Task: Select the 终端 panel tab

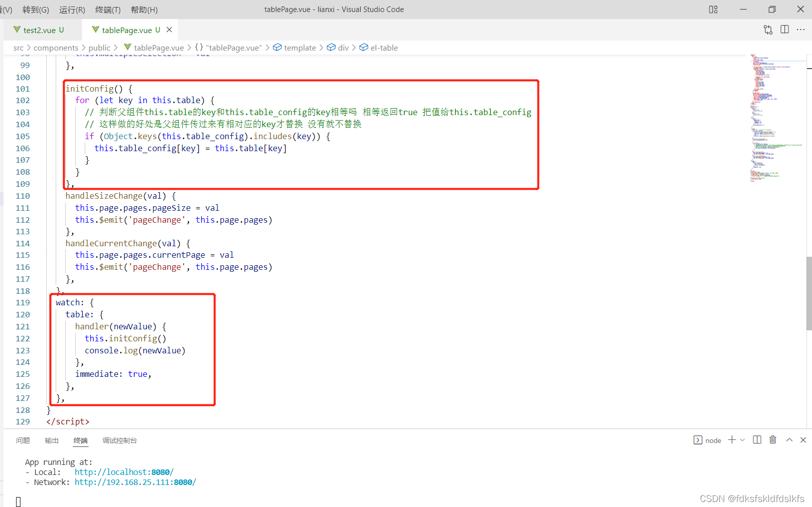Action: click(x=81, y=440)
